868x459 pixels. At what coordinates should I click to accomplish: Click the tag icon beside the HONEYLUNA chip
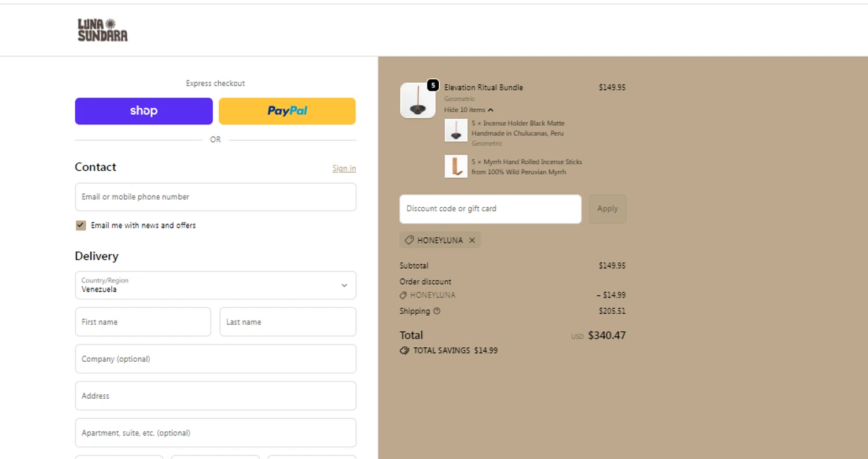(409, 240)
